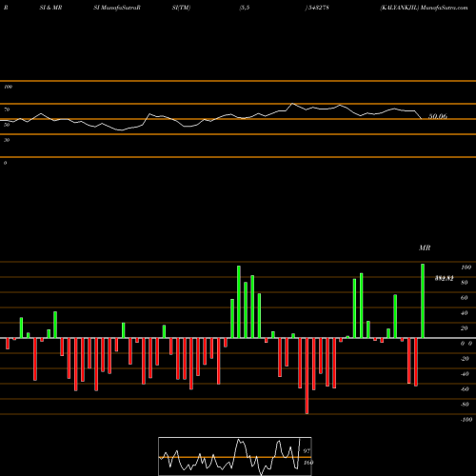Click the RSI line peak touching the 70 level
The height and width of the screenshot is (476, 476).
click(x=292, y=104)
